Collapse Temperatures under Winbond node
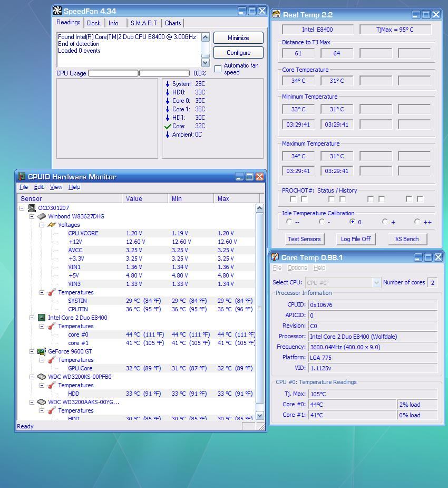 click(42, 292)
